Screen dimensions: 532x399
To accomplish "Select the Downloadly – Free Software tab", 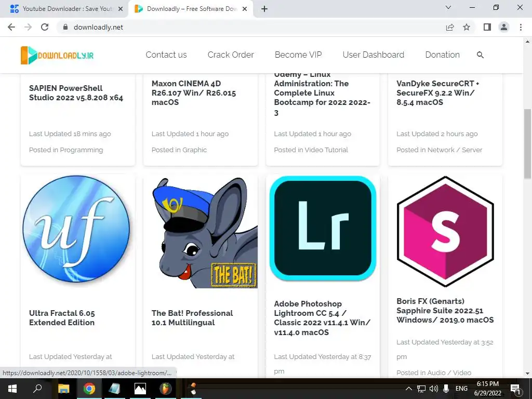I will (190, 9).
